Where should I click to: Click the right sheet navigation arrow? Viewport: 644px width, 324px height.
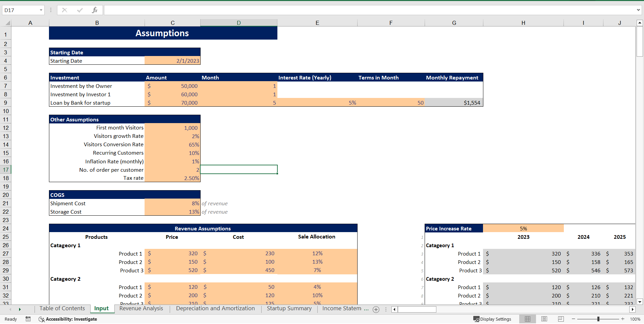click(x=20, y=309)
